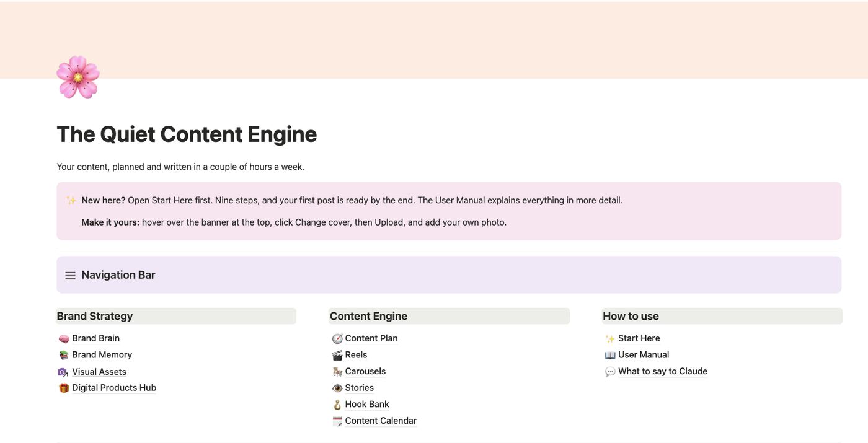This screenshot has height=443, width=868.
Task: Go to the Carousels page
Action: pos(365,371)
